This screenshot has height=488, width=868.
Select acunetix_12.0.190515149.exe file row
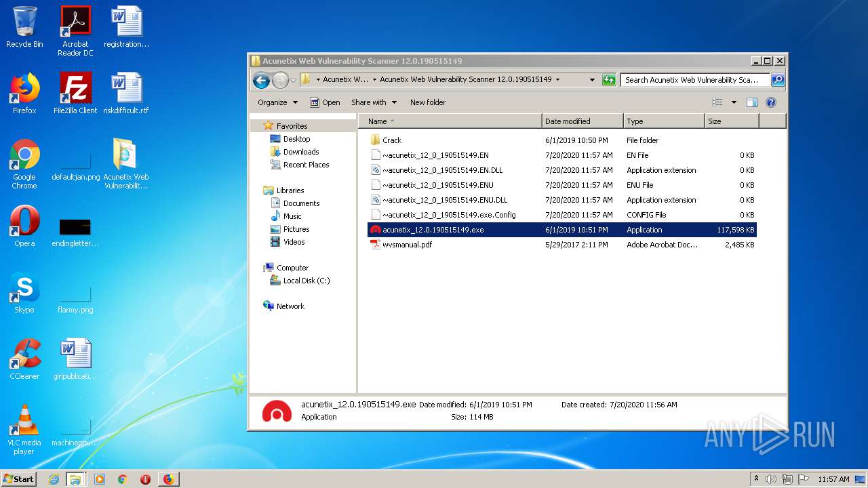tap(562, 230)
